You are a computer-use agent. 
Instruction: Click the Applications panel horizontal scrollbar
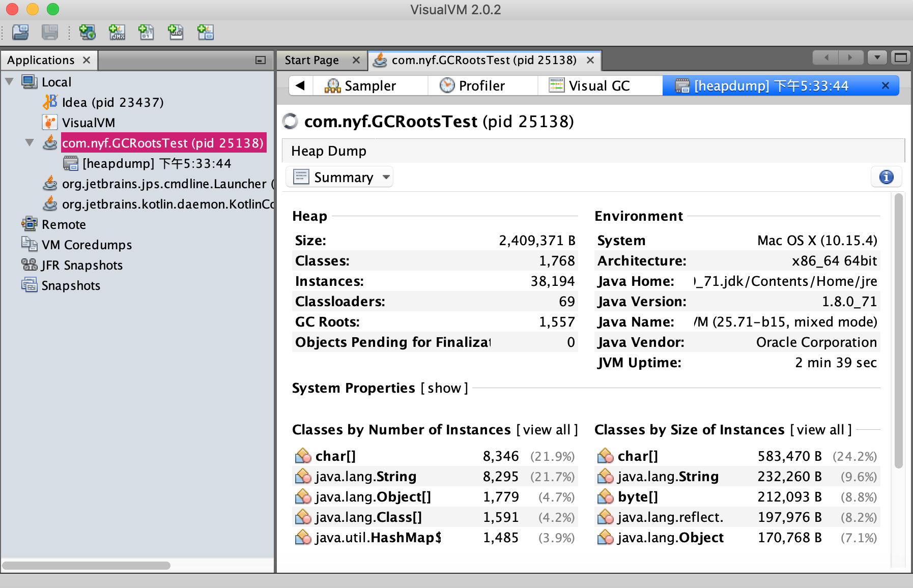point(87,566)
